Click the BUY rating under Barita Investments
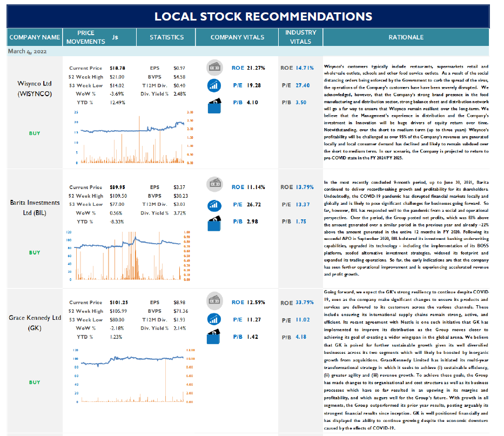Image resolution: width=504 pixels, height=436 pixels. tap(35, 252)
